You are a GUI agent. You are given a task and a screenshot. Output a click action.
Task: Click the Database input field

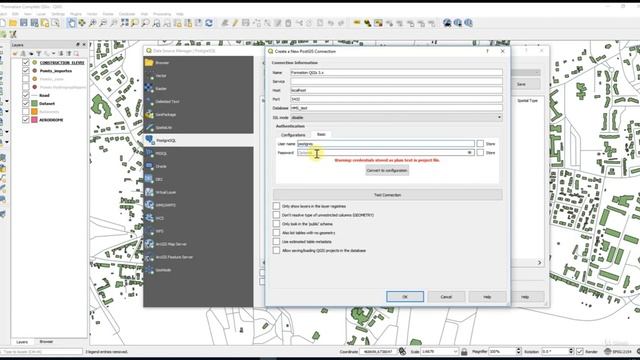(396, 108)
